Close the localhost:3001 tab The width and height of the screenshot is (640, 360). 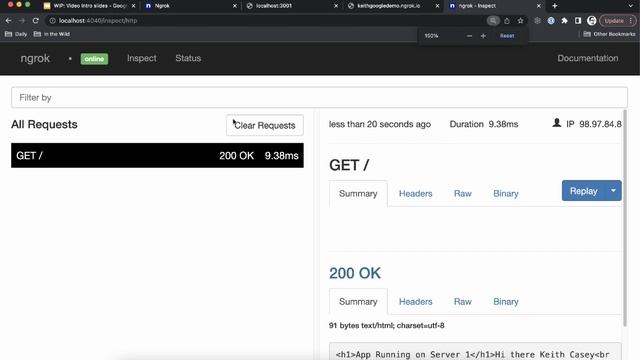click(x=336, y=6)
